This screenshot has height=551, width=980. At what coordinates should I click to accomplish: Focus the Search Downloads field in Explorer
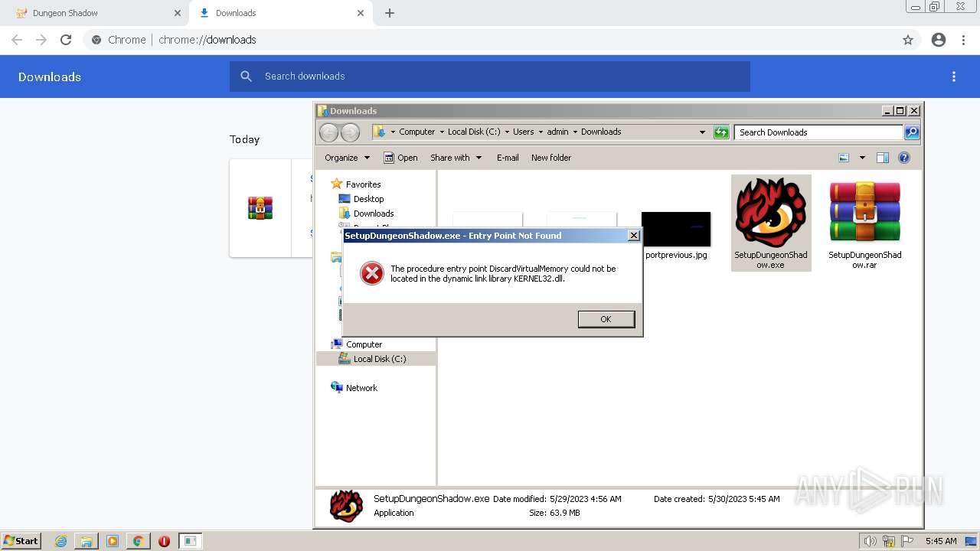pyautogui.click(x=818, y=132)
